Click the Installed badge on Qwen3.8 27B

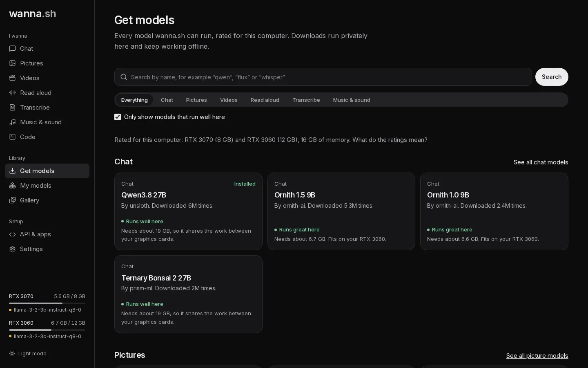click(x=245, y=184)
